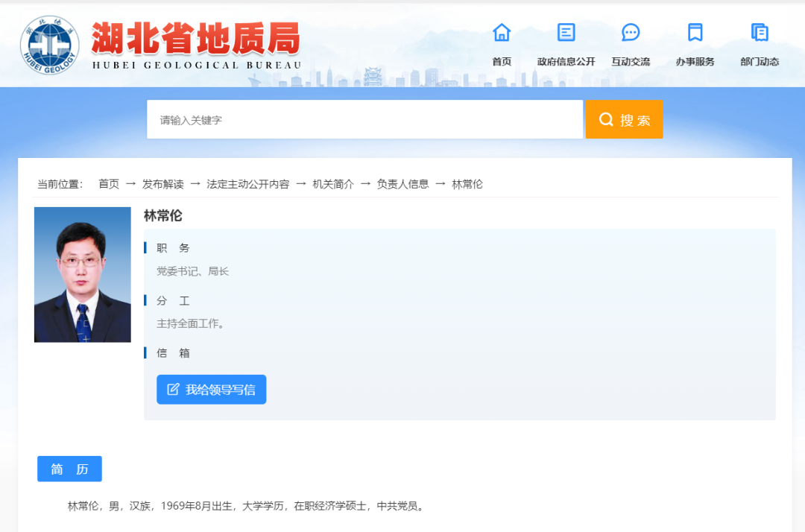
Task: Click the bookmark service icon
Action: pyautogui.click(x=695, y=32)
